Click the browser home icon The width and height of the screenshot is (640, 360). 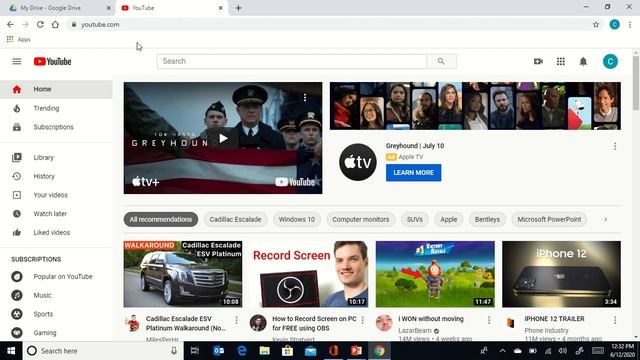[x=55, y=24]
